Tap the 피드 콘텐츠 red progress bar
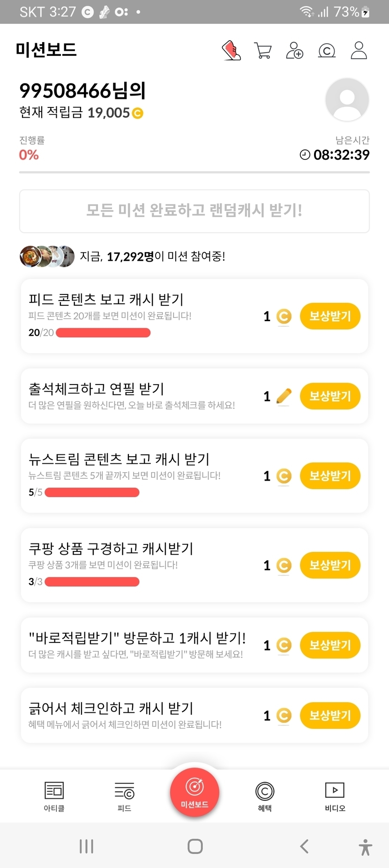Screen dimensions: 389x868 [x=103, y=333]
